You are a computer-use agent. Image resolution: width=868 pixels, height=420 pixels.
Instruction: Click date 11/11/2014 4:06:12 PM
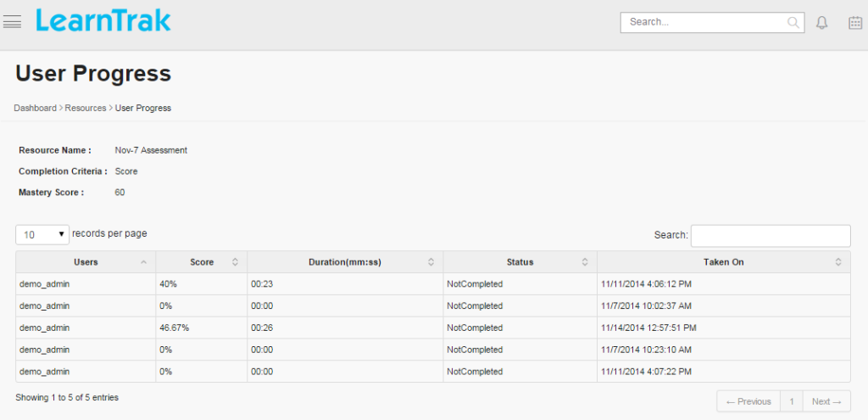(x=646, y=284)
